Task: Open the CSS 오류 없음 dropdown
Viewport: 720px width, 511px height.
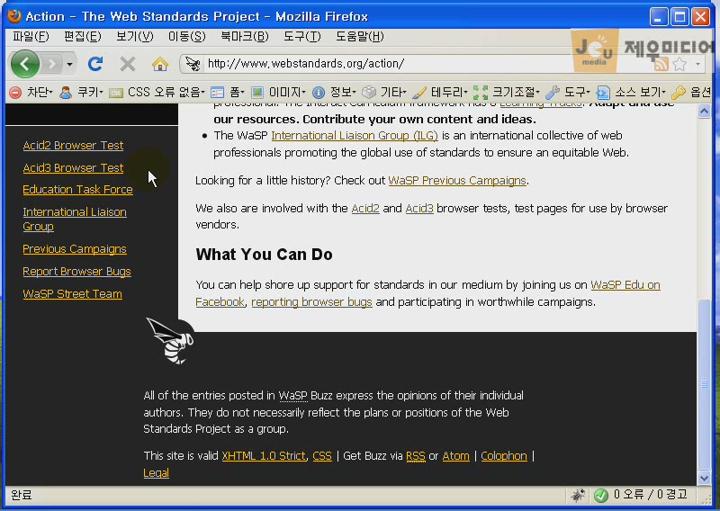Action: 166,92
